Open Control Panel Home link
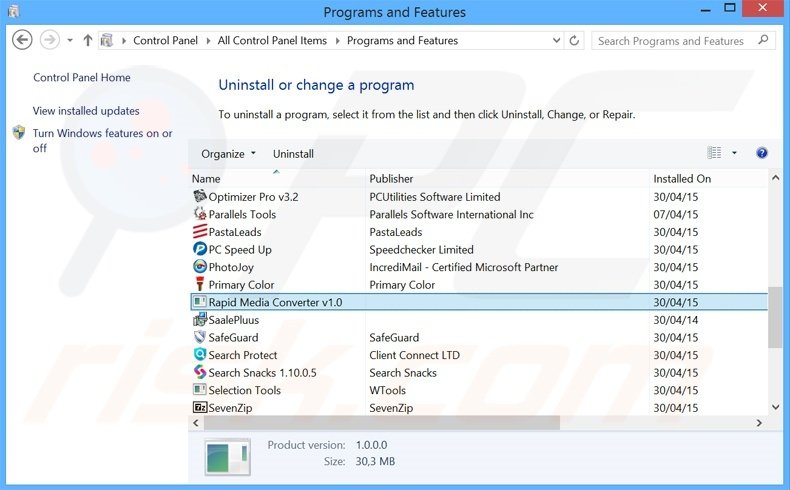This screenshot has width=790, height=490. [x=82, y=77]
